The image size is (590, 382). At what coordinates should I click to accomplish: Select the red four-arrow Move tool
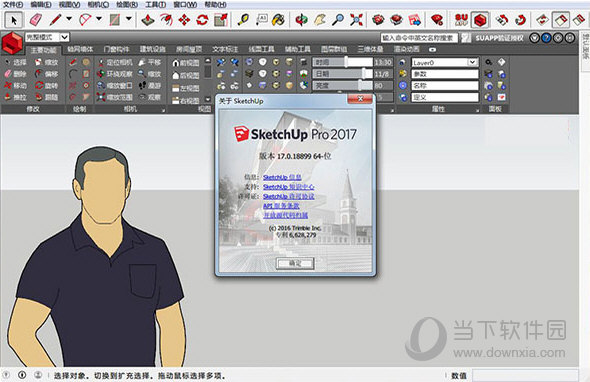tap(184, 20)
